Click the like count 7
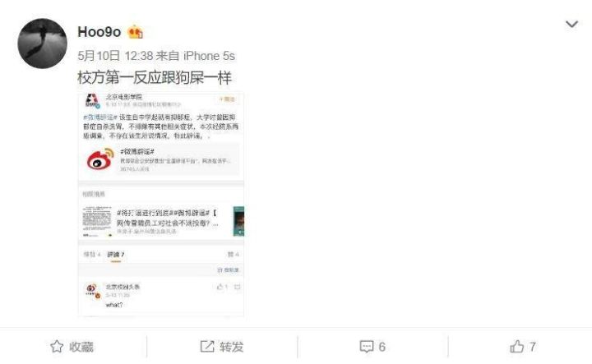Viewport: 592px width, 364px height. [532, 347]
